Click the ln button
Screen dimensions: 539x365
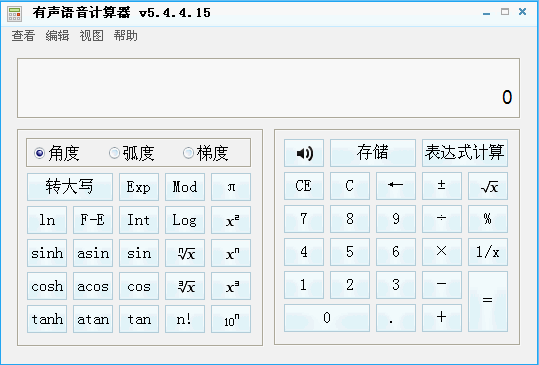click(x=47, y=220)
